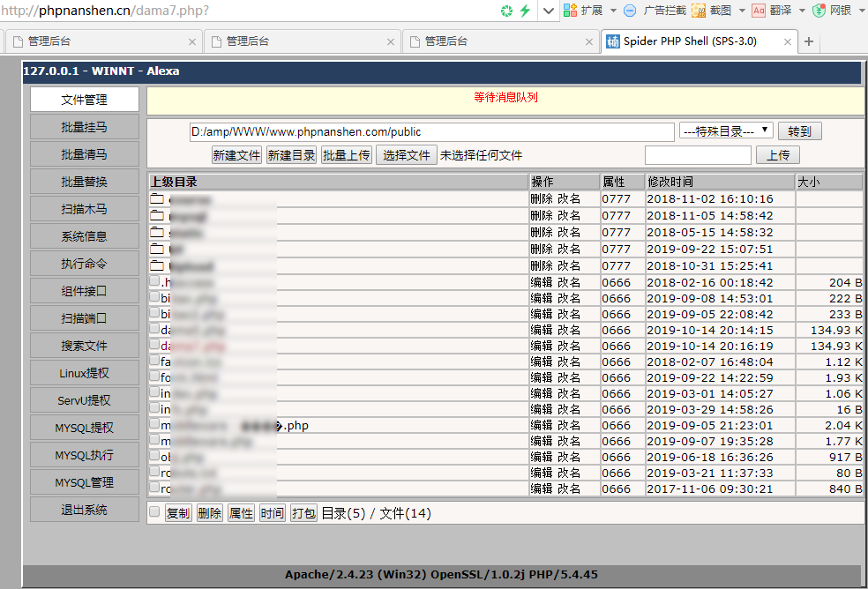The width and height of the screenshot is (868, 589).
Task: Click 退出系统 to log out
Action: 84,510
